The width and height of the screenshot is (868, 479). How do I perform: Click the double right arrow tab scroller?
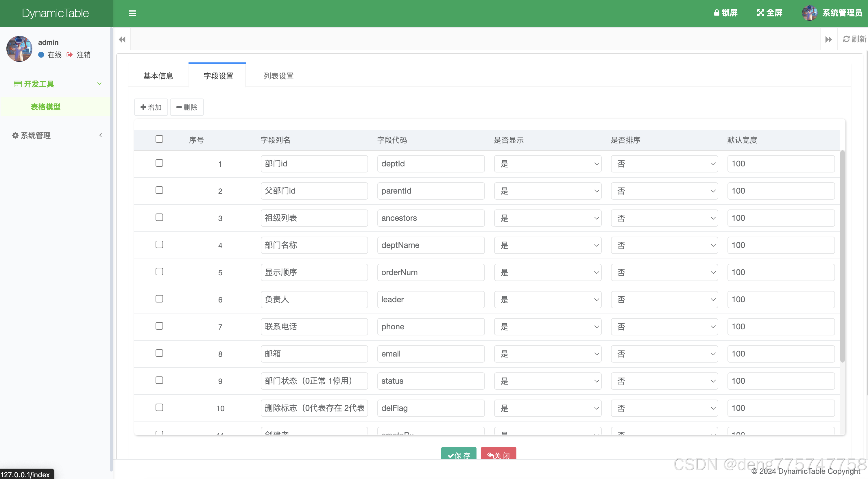click(x=829, y=39)
